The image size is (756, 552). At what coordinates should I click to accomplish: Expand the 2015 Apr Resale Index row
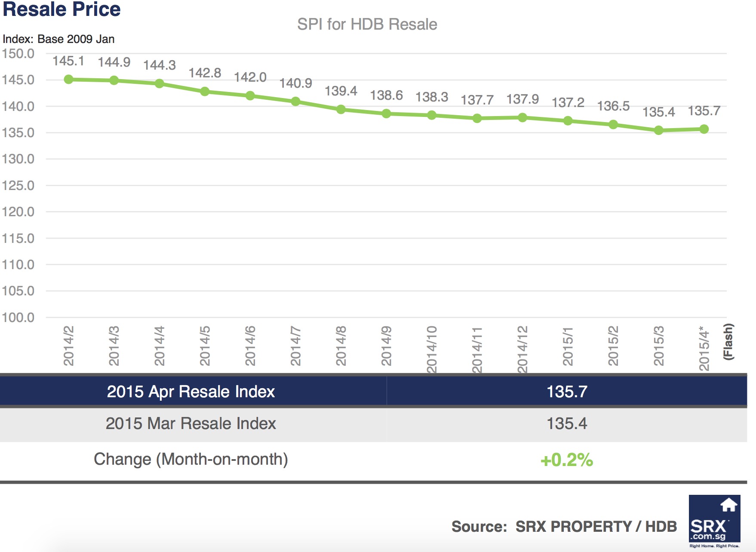(191, 392)
